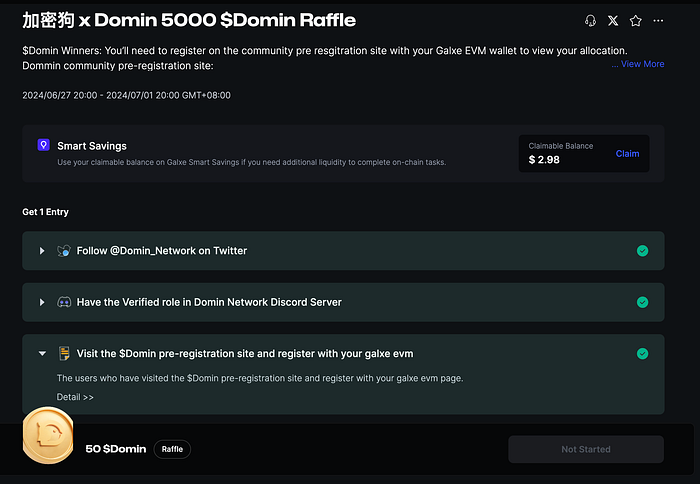Click the headset support icon
The height and width of the screenshot is (484, 700).
(591, 21)
